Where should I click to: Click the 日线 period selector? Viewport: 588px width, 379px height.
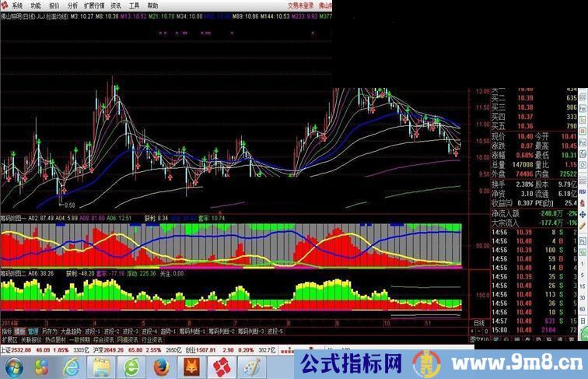(478, 322)
